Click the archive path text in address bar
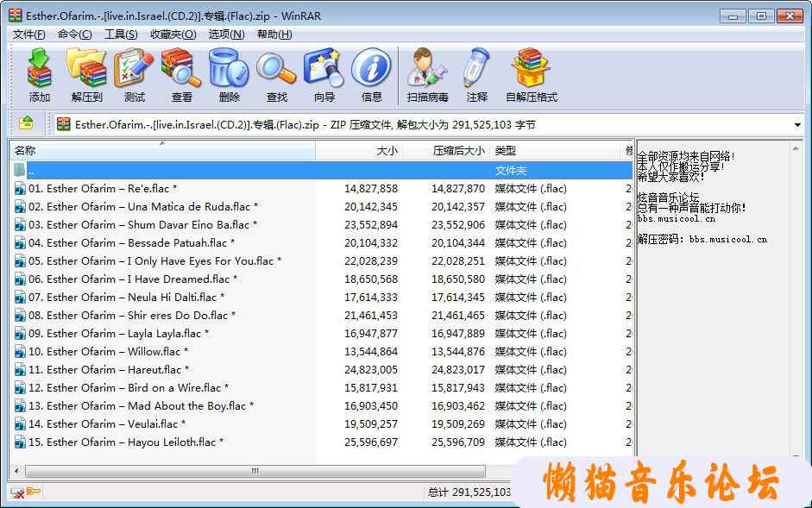The height and width of the screenshot is (508, 812). tap(305, 125)
